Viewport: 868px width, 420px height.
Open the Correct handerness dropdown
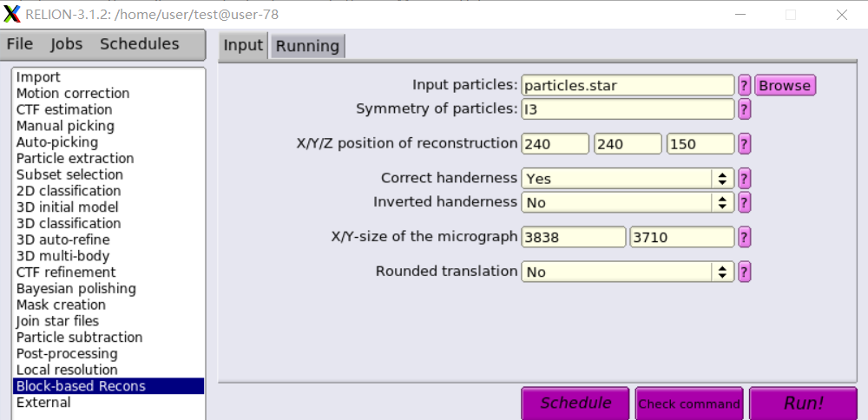[x=628, y=179]
